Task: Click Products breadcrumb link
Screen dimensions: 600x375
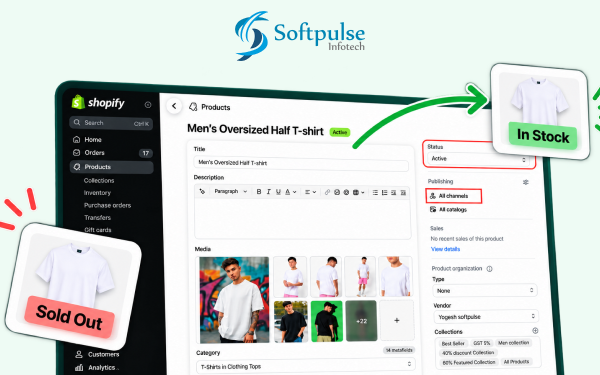Action: coord(216,107)
